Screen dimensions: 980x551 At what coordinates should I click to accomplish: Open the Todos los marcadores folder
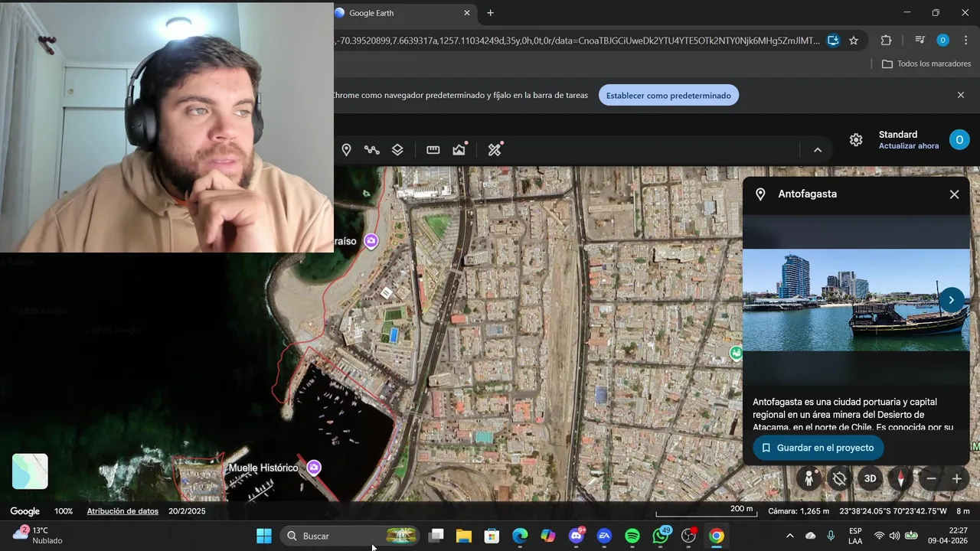[926, 64]
